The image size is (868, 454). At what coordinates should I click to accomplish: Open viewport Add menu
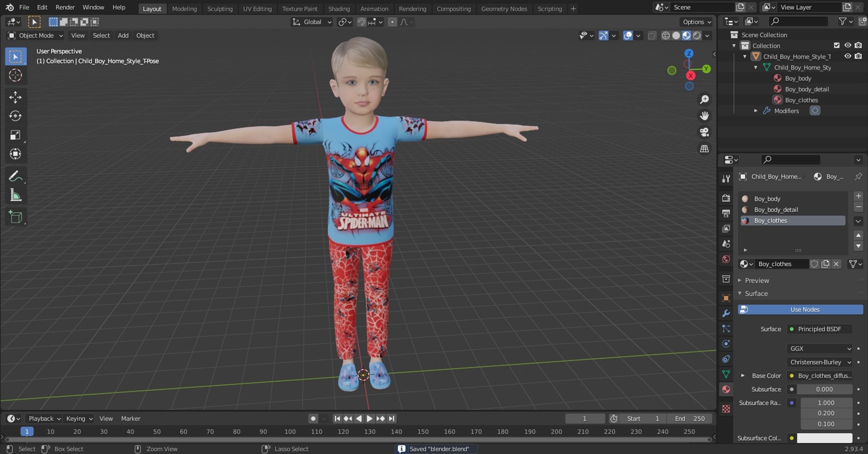coord(123,36)
